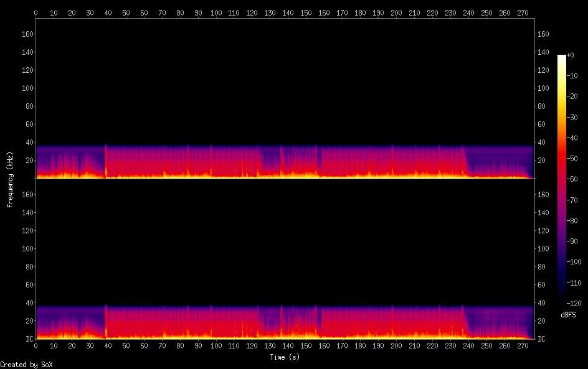The image size is (588, 369).
Task: Select the +0 label on the color scale
Action: coord(571,55)
